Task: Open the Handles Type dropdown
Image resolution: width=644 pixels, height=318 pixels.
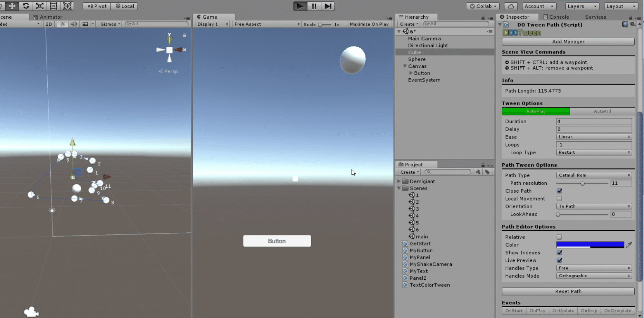Action: tap(594, 268)
